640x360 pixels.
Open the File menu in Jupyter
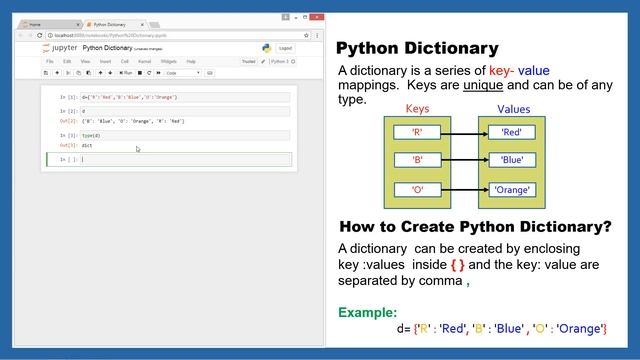click(50, 62)
